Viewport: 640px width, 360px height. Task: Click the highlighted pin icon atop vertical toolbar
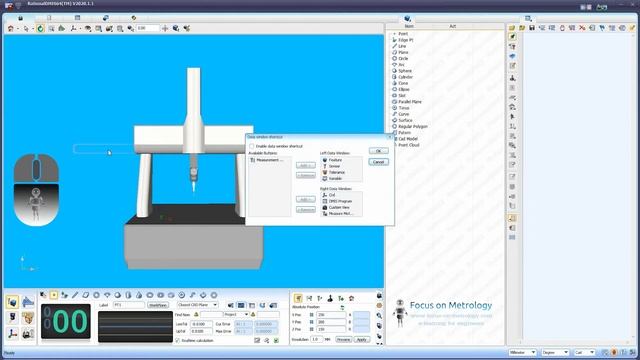coord(513,37)
